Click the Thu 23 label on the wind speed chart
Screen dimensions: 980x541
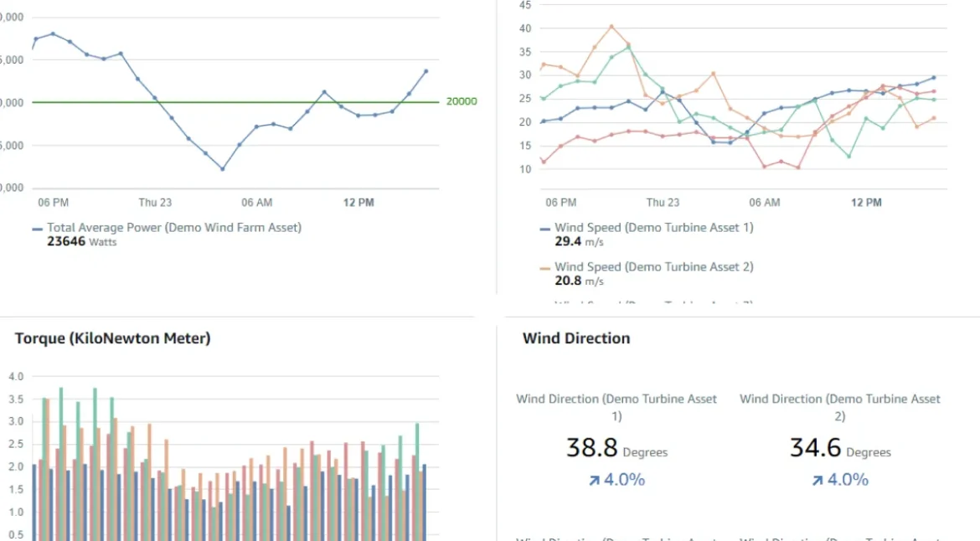click(x=663, y=202)
